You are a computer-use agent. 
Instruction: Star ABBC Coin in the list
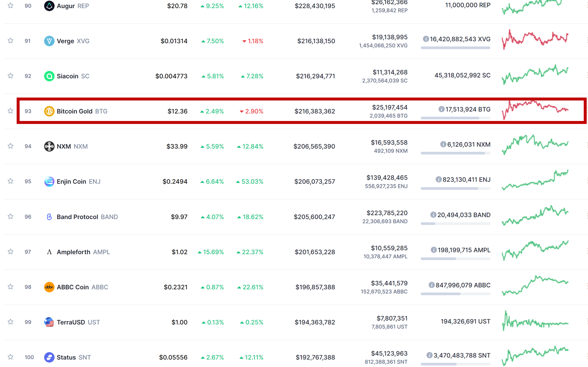11,287
